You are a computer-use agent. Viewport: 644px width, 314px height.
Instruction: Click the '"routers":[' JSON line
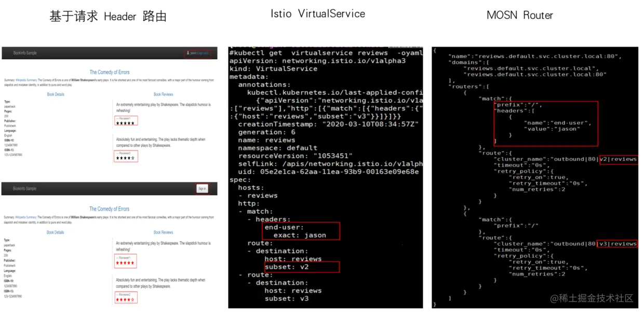pos(469,86)
